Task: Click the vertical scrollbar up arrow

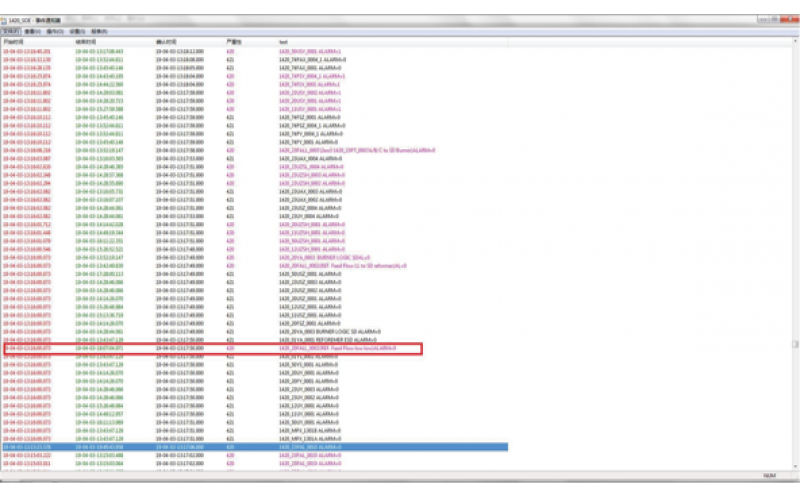Action: [x=794, y=42]
